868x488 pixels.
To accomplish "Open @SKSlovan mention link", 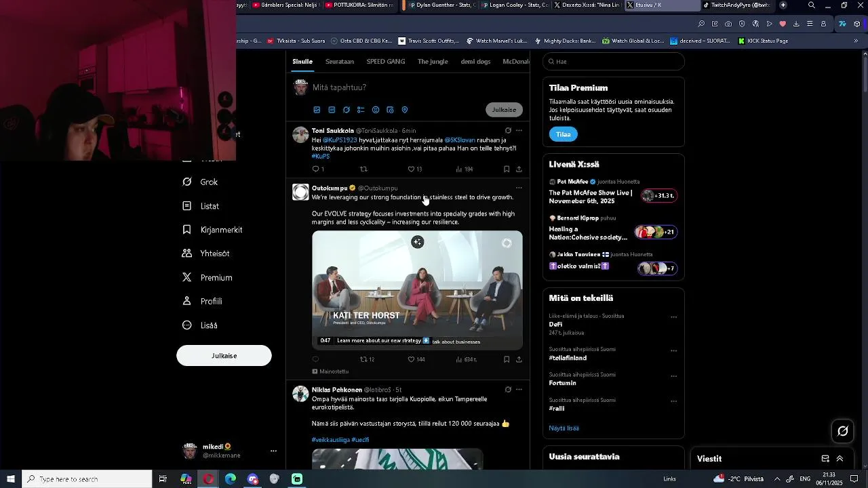I will (460, 140).
